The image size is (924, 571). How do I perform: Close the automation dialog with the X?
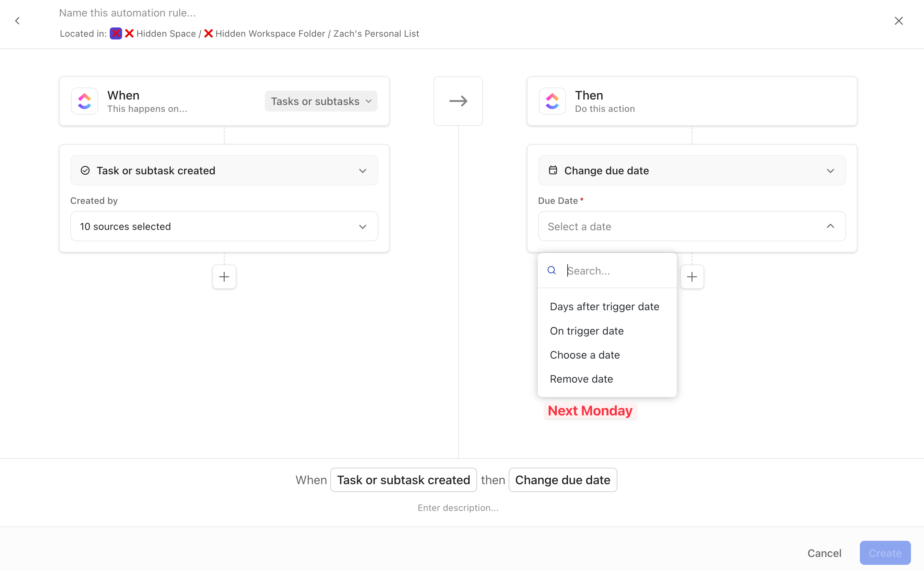[898, 21]
